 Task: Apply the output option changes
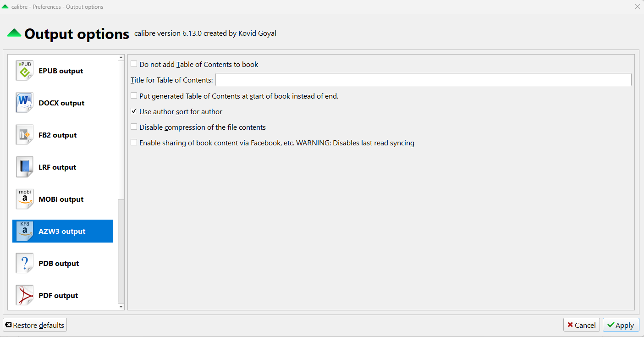(x=621, y=325)
